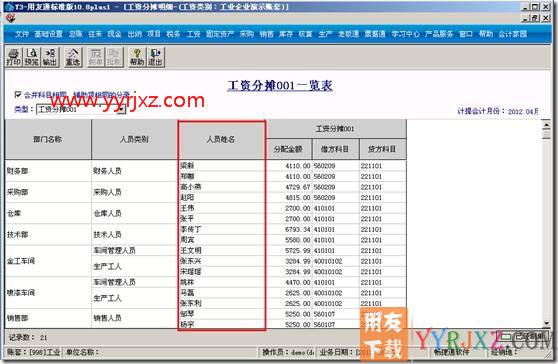The height and width of the screenshot is (364, 558).
Task: Open the 项目 menu
Action: (154, 34)
